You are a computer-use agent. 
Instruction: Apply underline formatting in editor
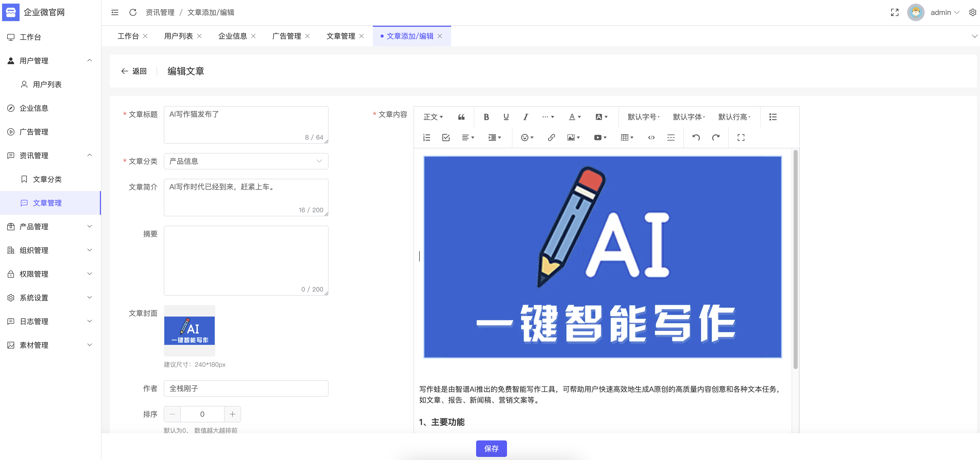(506, 117)
